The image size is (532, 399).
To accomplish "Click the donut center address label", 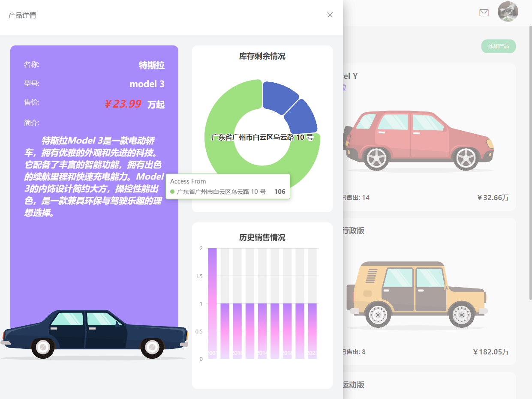I will point(262,137).
